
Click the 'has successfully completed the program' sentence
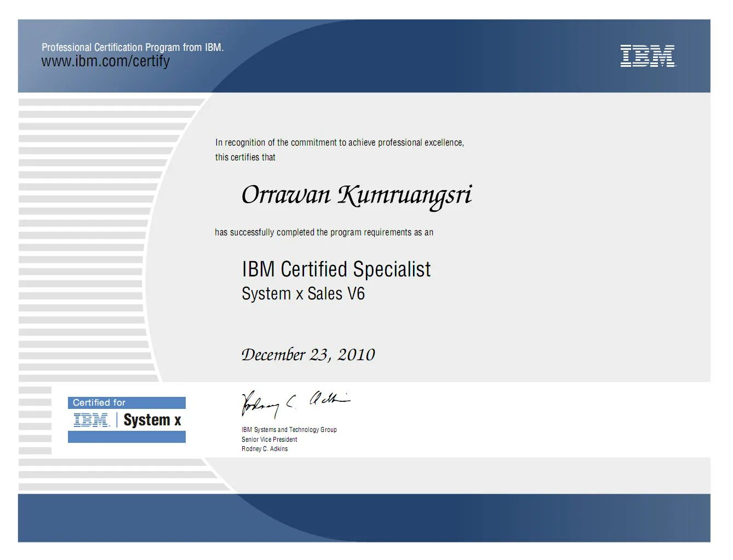coord(324,233)
